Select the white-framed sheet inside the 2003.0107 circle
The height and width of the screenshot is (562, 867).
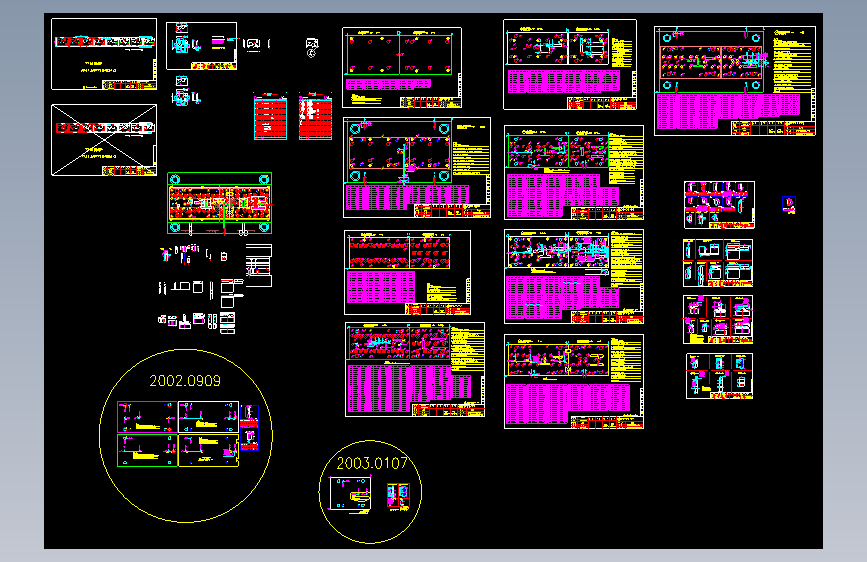pos(351,493)
